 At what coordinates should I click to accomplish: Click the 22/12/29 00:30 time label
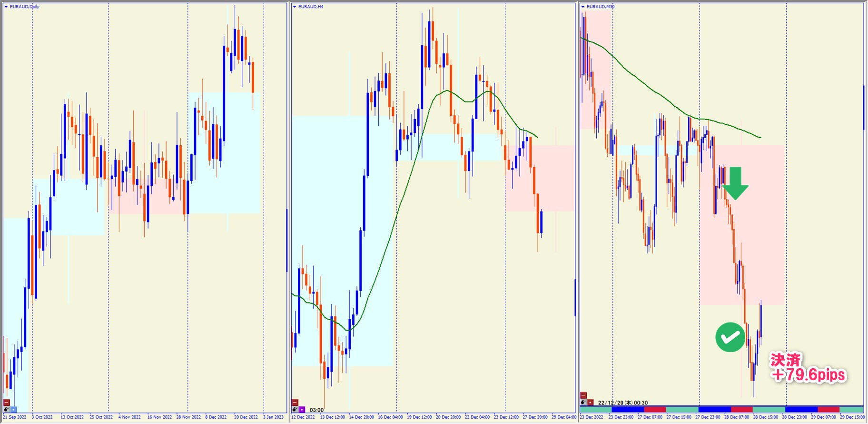click(x=622, y=403)
